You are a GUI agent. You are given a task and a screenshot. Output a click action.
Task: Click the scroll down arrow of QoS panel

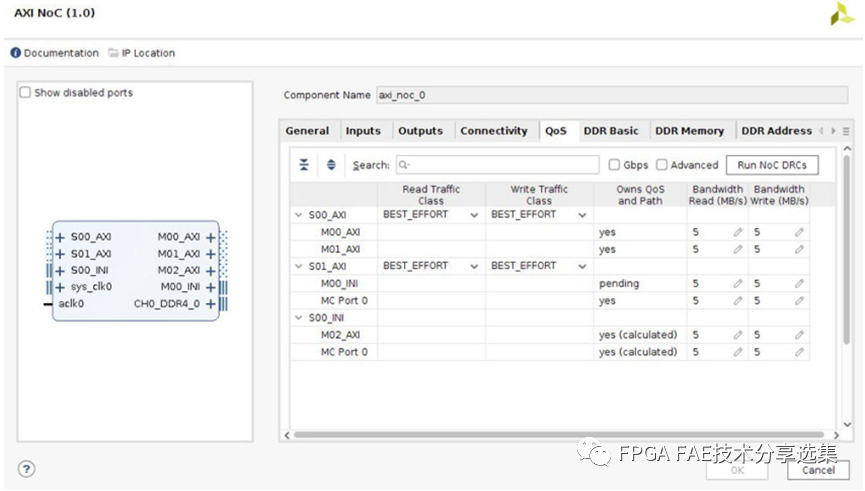tap(847, 424)
